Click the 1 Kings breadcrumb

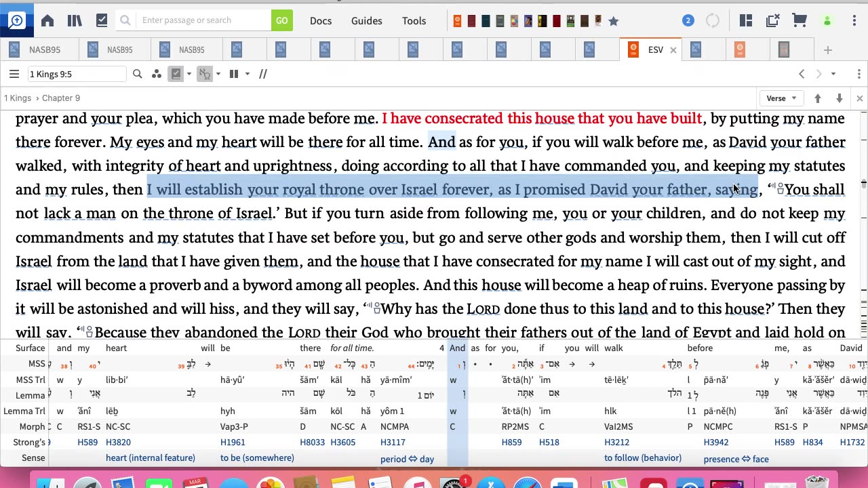point(18,98)
